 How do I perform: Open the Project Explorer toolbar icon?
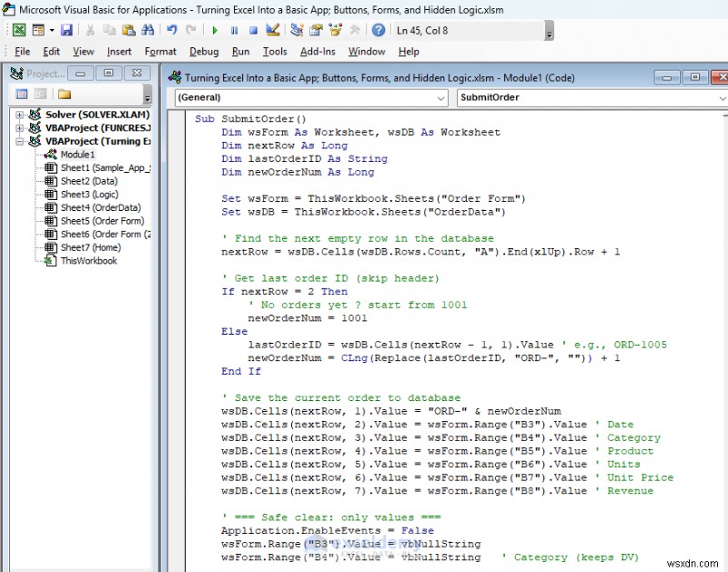pyautogui.click(x=297, y=30)
